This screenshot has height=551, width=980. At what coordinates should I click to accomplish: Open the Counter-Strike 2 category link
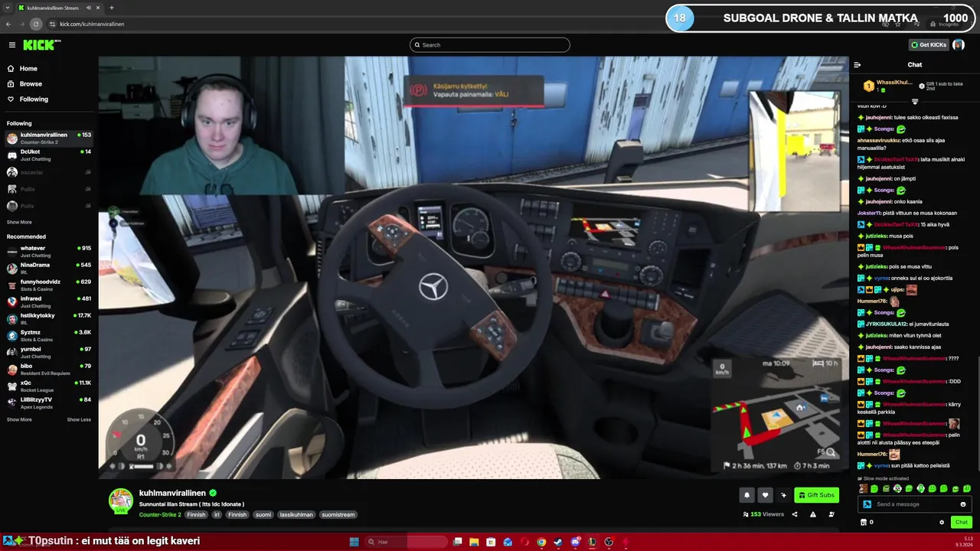coord(160,515)
